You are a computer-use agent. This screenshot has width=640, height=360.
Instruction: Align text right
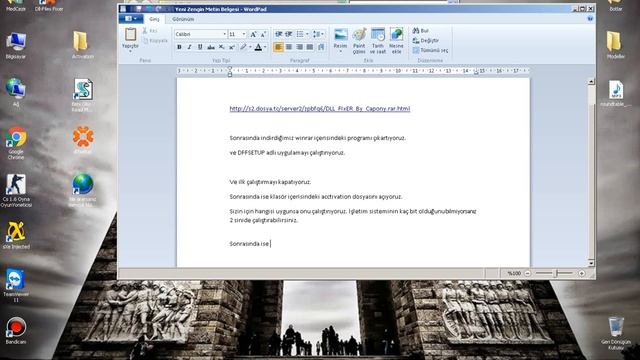[x=300, y=47]
